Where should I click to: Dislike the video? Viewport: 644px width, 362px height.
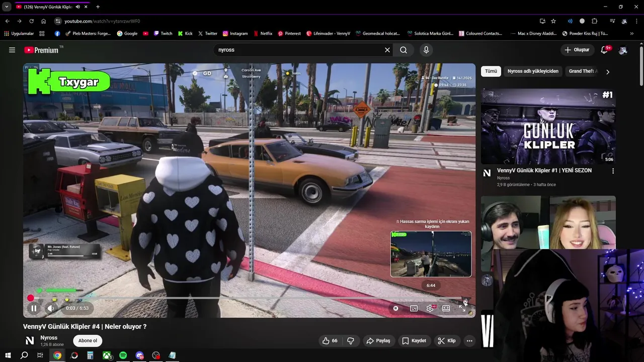point(351,340)
